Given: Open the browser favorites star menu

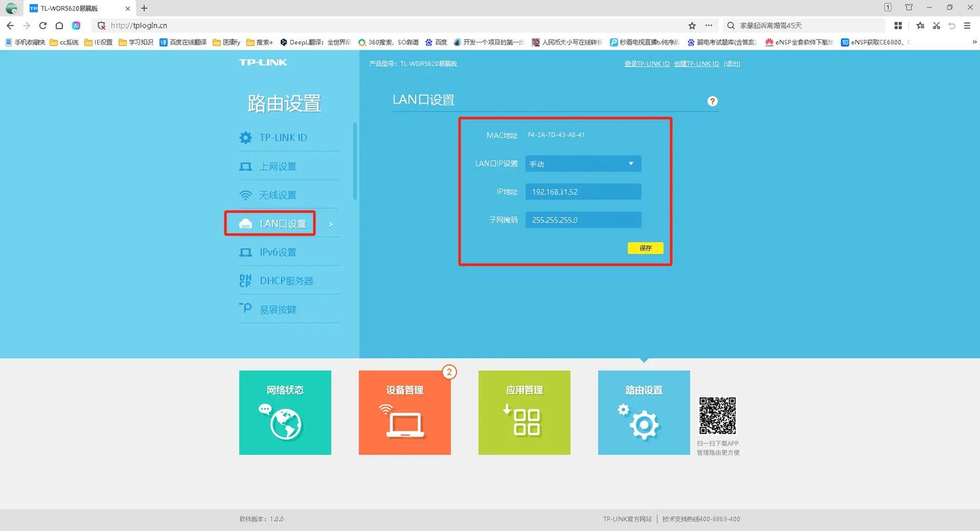Looking at the screenshot, I should [920, 25].
